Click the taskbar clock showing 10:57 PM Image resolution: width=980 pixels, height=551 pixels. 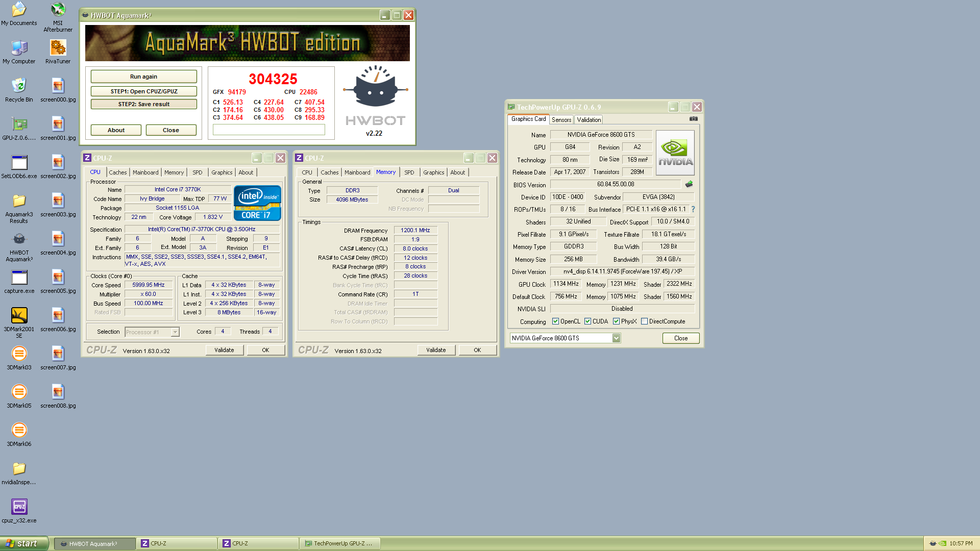pyautogui.click(x=961, y=544)
